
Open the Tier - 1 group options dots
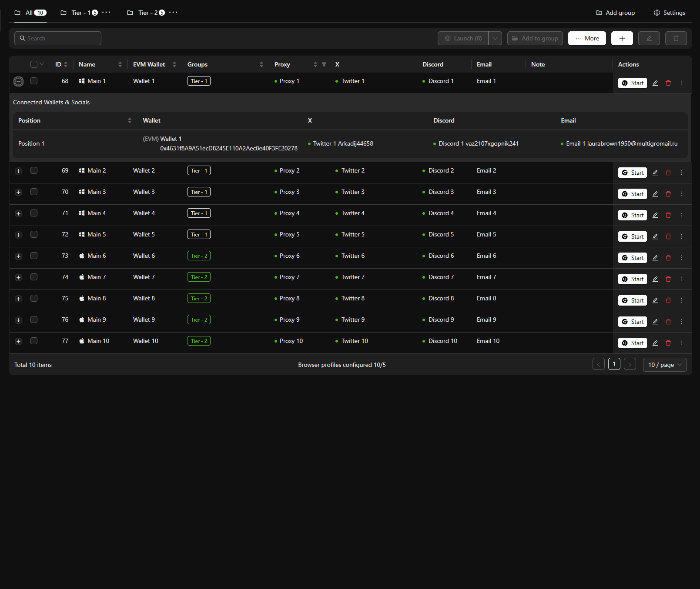tap(106, 13)
